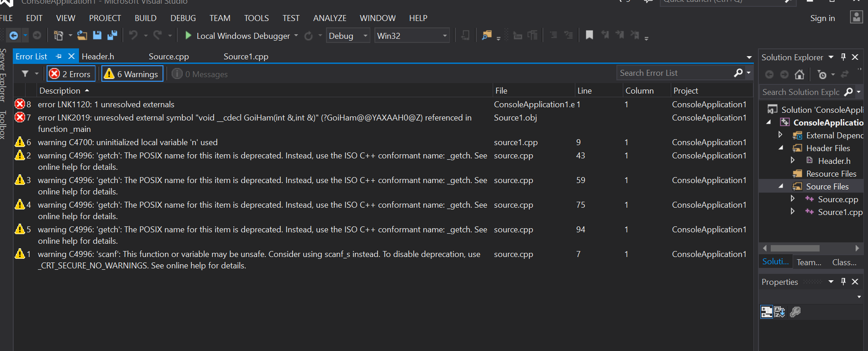Click the Find in Files folder icon

[x=487, y=35]
